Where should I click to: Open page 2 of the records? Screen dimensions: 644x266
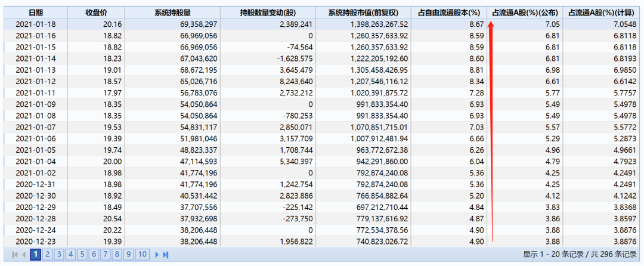pos(48,255)
